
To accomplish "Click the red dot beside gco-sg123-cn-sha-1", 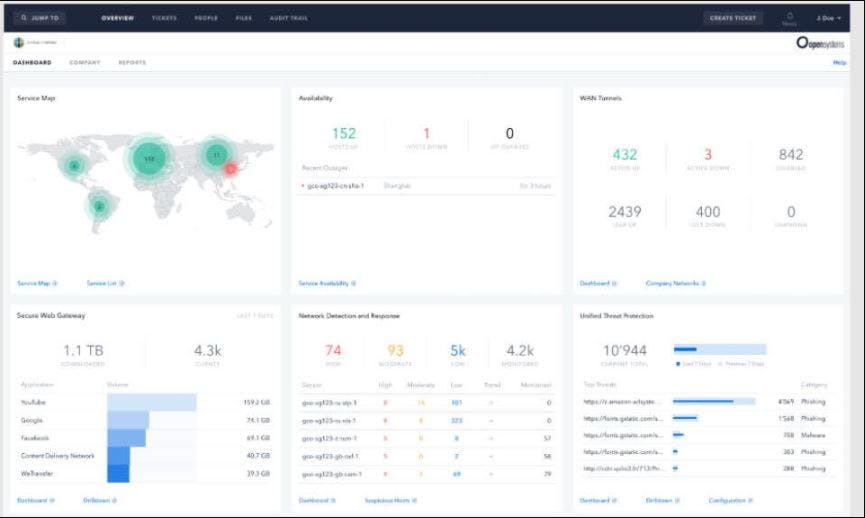I will [x=303, y=186].
